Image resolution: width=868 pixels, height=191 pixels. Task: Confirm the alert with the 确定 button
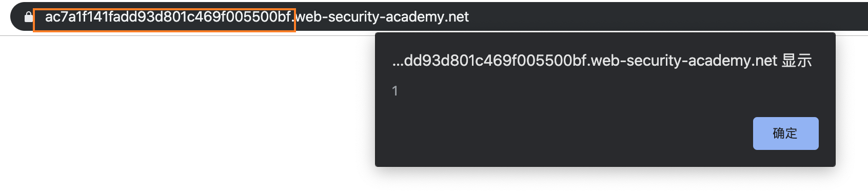pyautogui.click(x=785, y=133)
